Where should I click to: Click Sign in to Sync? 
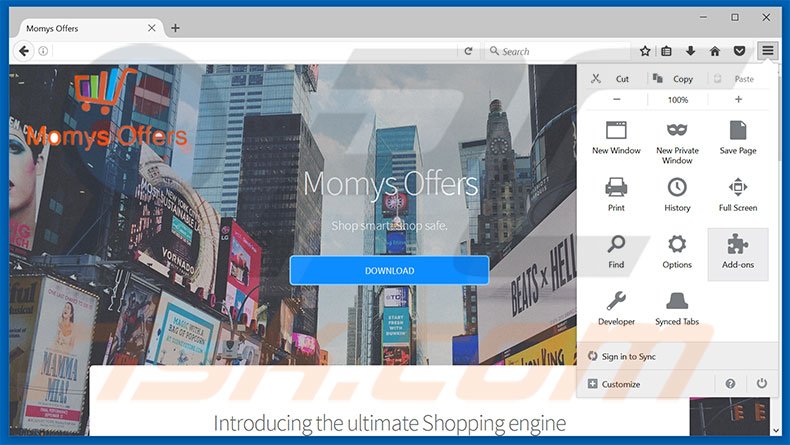(622, 356)
